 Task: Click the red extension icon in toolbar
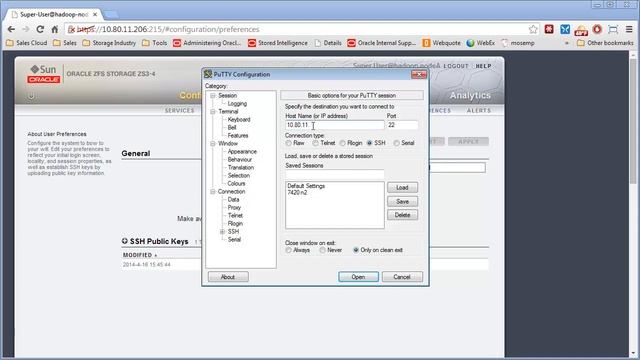click(x=549, y=29)
